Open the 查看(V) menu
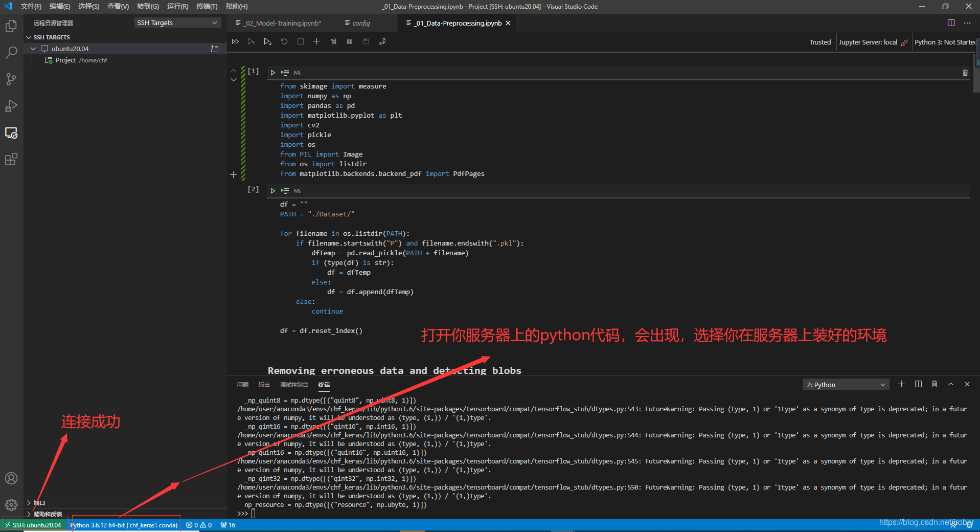The image size is (980, 532). 118,7
